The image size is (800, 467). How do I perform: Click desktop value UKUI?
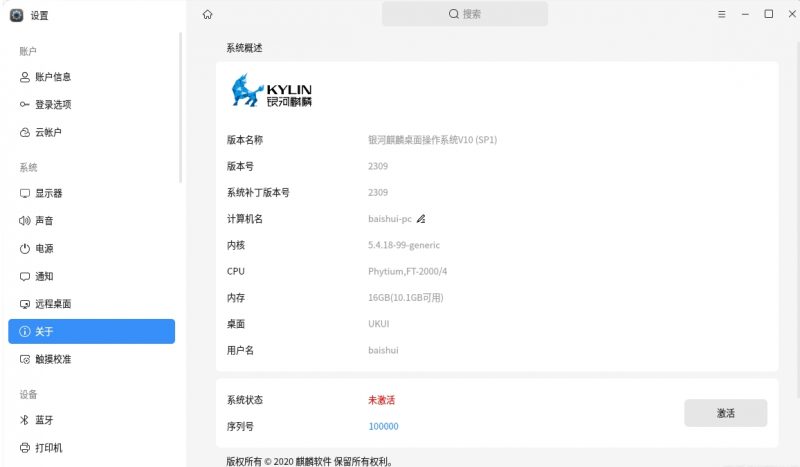[379, 324]
